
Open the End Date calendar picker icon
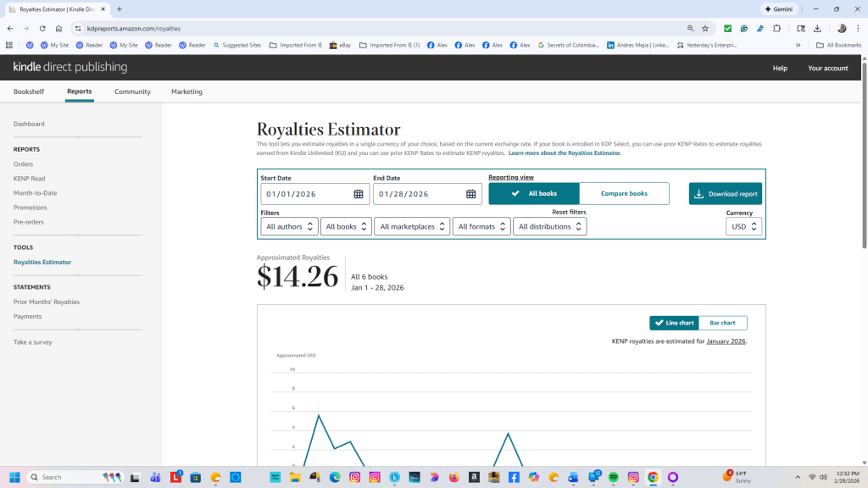pos(471,194)
